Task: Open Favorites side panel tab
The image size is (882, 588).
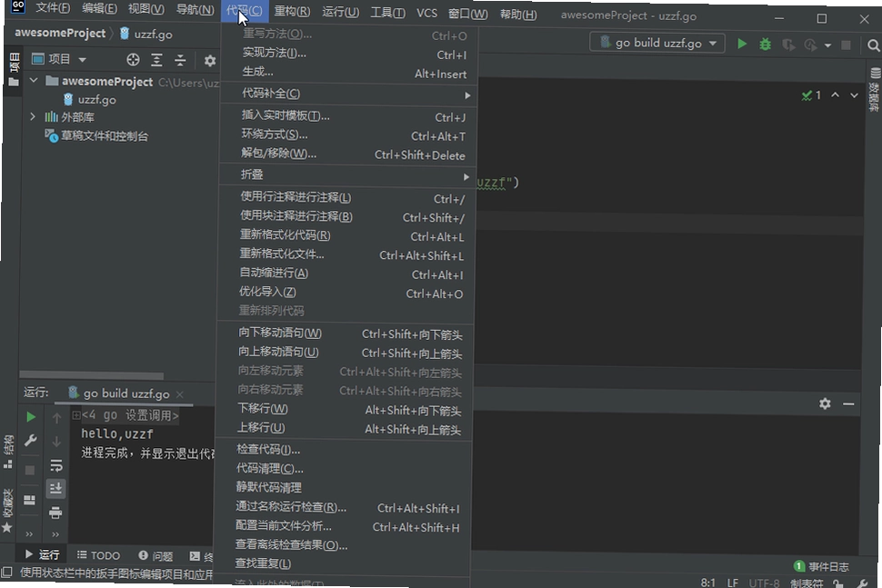Action: pos(7,511)
